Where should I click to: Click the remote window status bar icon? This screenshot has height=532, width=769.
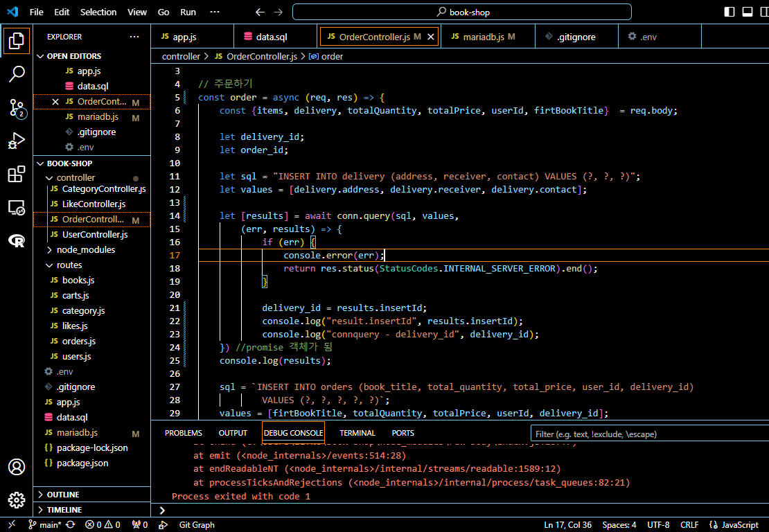pos(12,524)
